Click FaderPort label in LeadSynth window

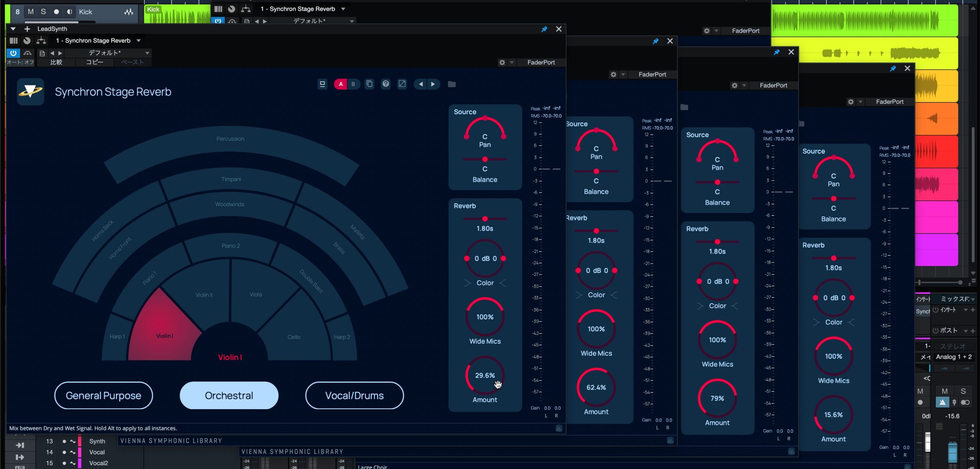coord(541,62)
